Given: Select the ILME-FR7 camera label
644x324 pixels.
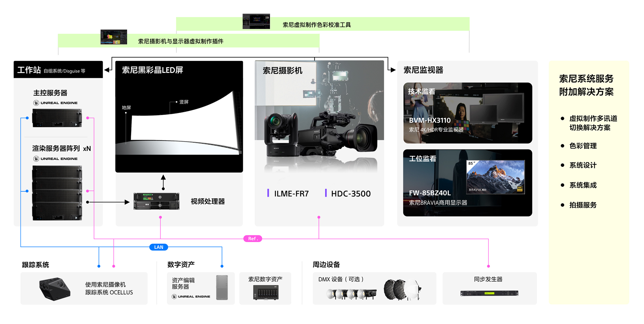Looking at the screenshot, I should coord(291,194).
